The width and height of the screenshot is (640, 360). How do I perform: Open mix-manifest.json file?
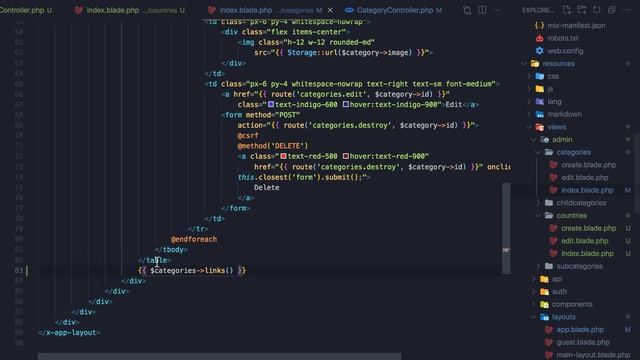576,25
